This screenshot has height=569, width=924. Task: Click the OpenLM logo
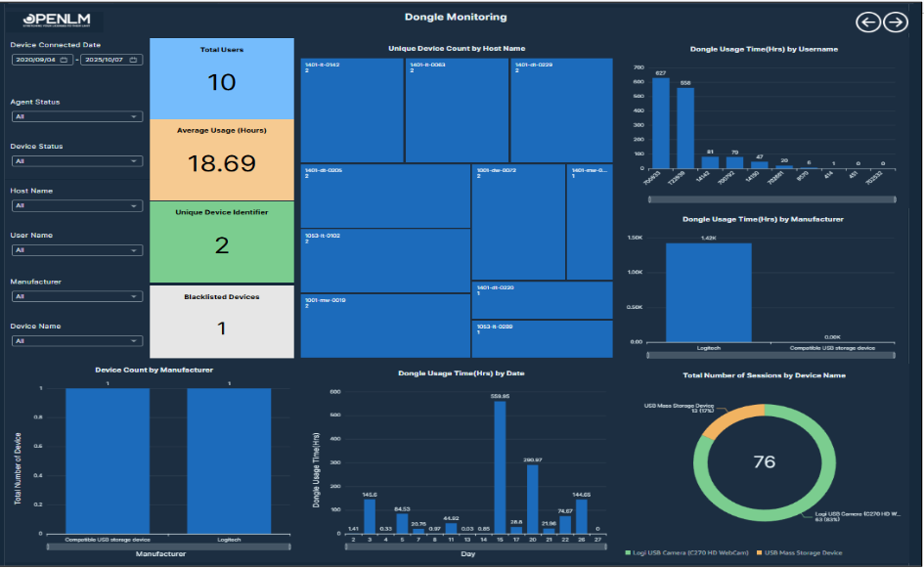click(57, 21)
